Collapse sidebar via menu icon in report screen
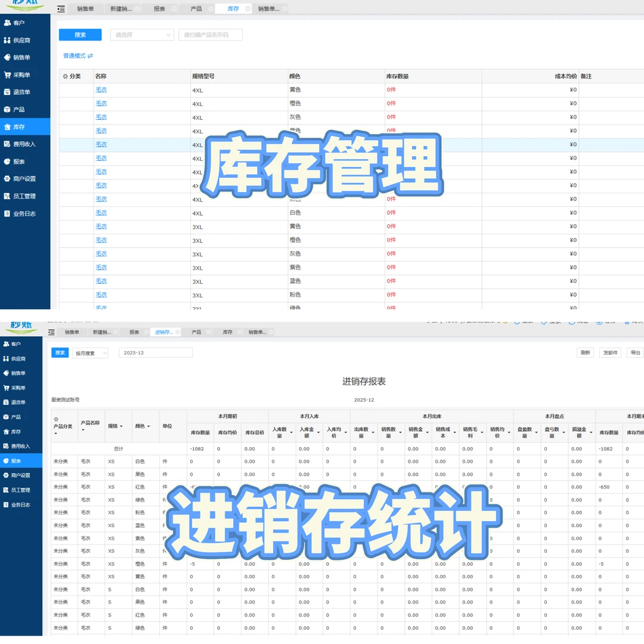This screenshot has height=644, width=644. [x=51, y=332]
